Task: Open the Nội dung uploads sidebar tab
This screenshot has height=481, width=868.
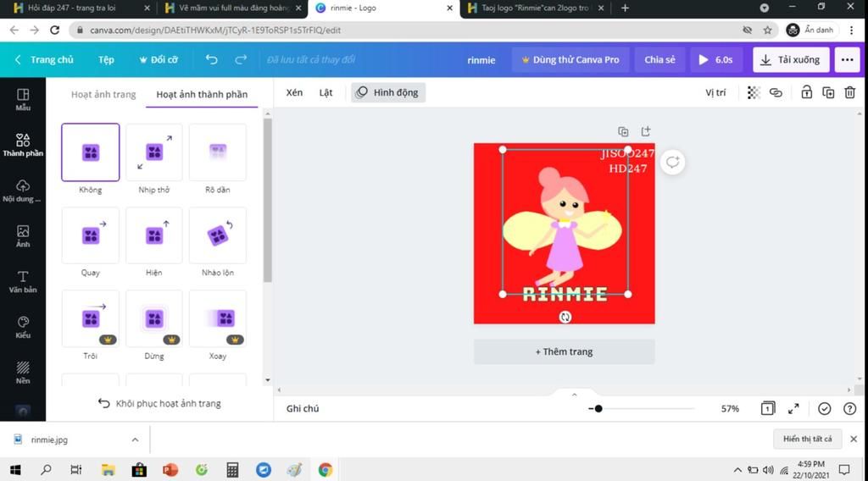Action: [23, 191]
